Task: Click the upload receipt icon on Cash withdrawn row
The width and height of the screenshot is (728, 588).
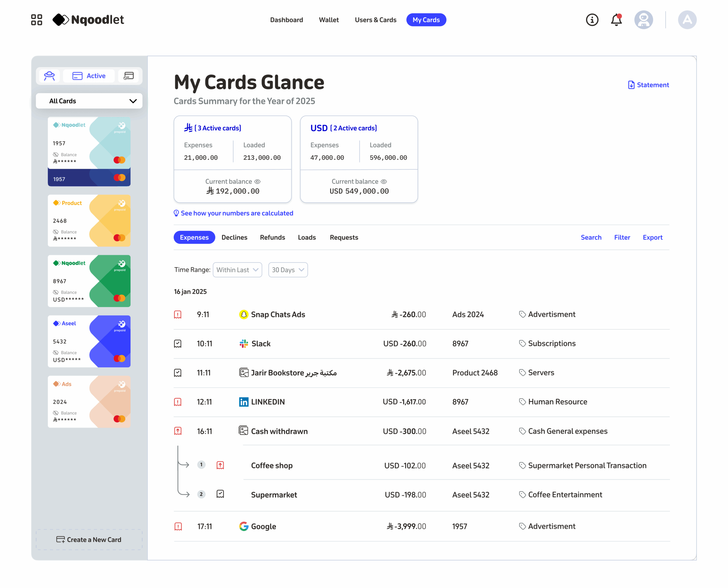Action: point(178,431)
